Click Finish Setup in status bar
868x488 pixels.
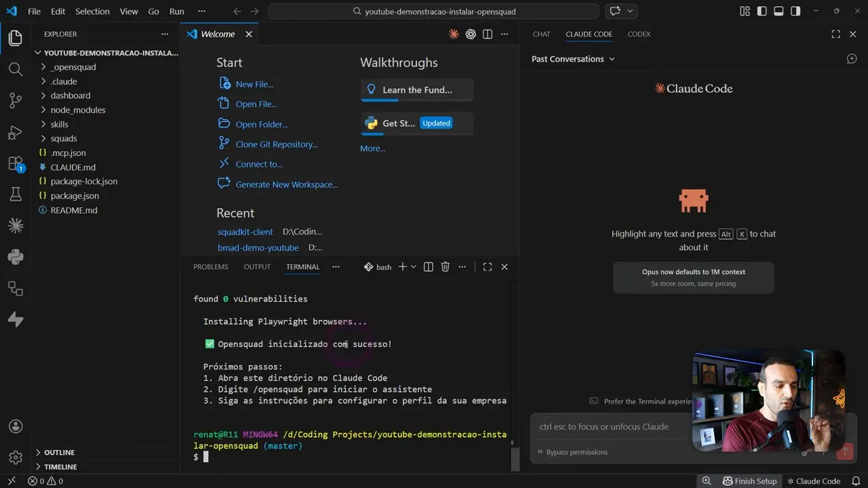749,481
